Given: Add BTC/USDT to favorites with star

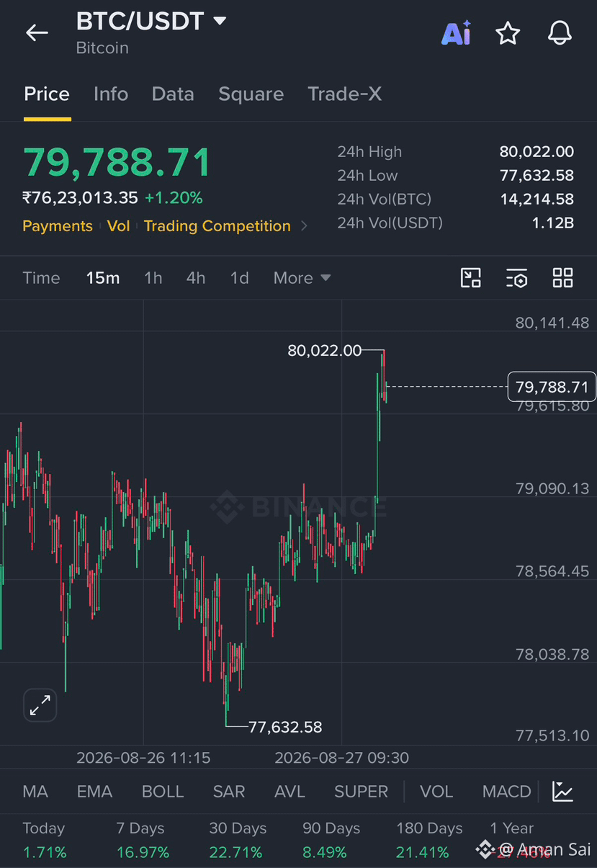Looking at the screenshot, I should point(508,32).
